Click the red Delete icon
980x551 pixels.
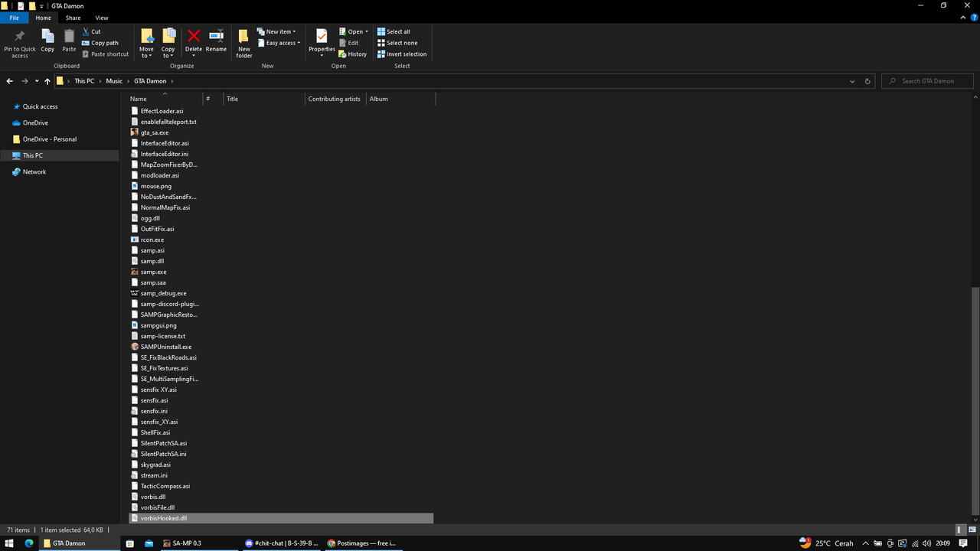[194, 37]
